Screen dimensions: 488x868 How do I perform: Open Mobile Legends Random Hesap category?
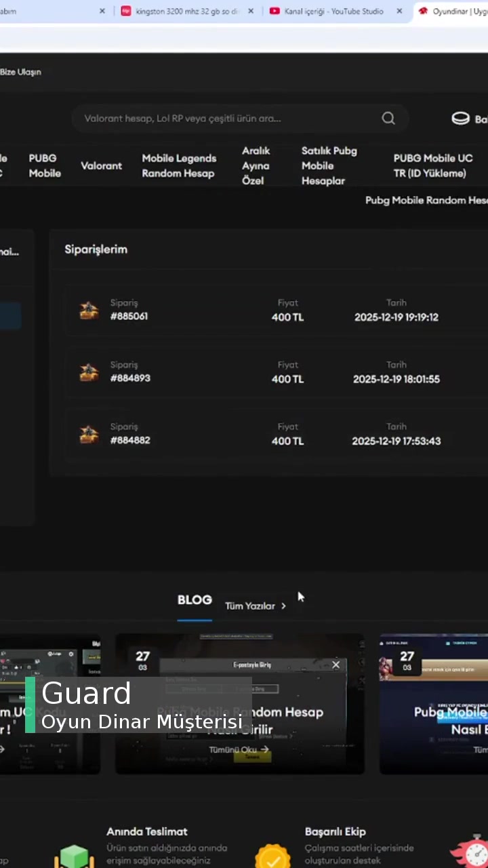pos(179,165)
